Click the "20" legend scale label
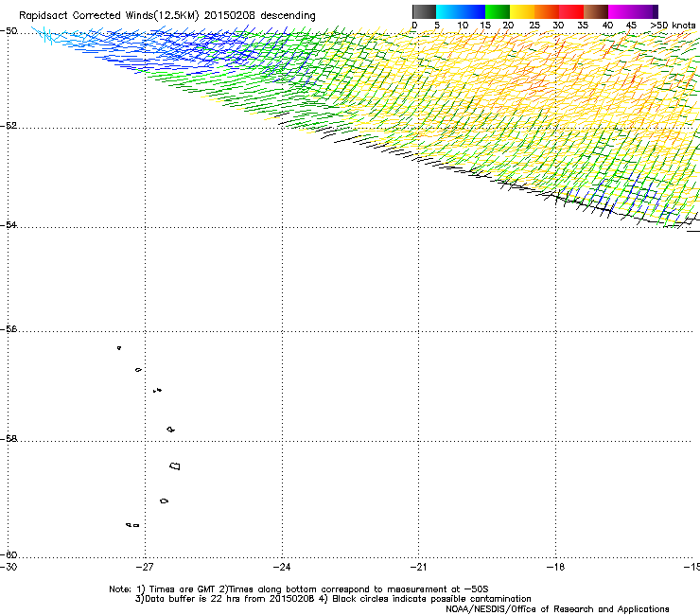700x615 pixels. pyautogui.click(x=508, y=26)
